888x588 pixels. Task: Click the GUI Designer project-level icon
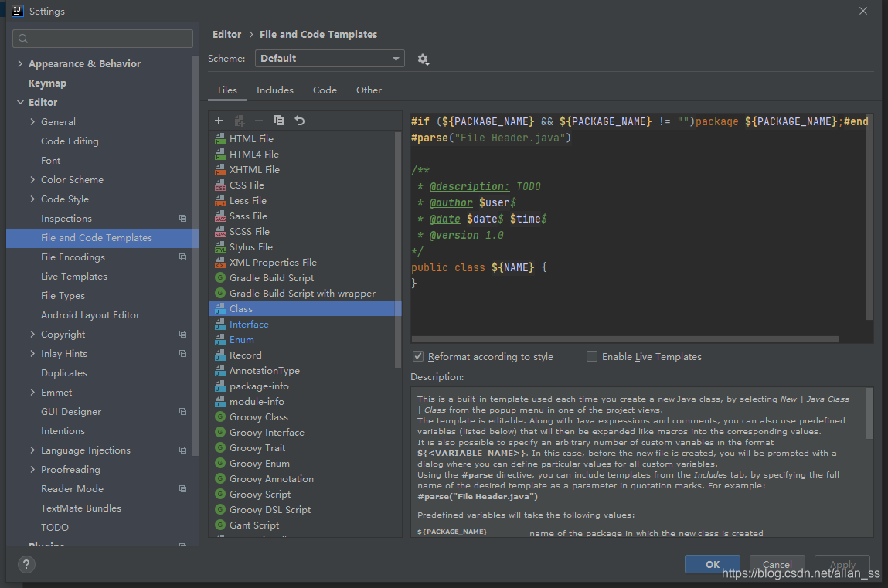point(182,411)
